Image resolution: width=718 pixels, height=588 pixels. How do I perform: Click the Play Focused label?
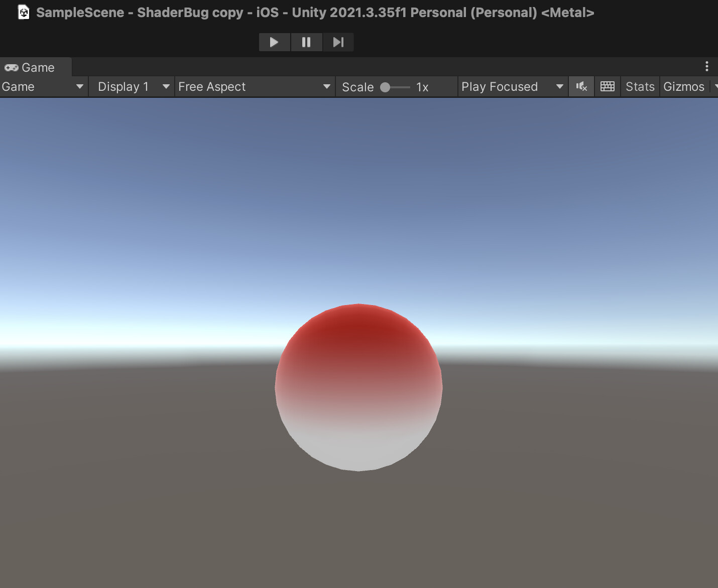[x=499, y=86]
